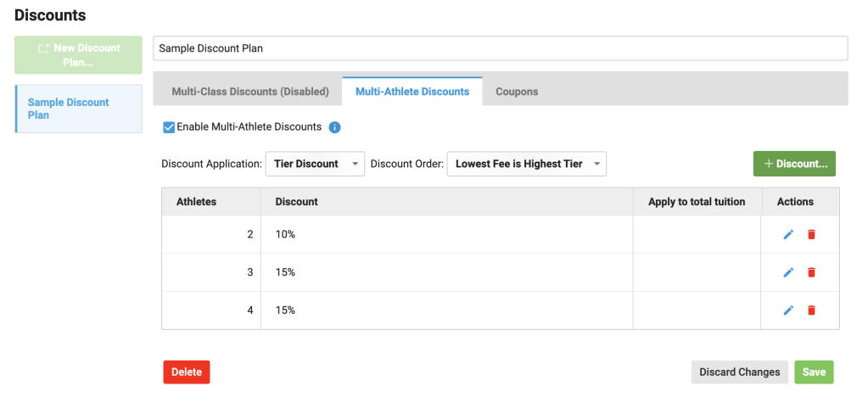Click the discount plan name field
Viewport: 868px width, 414px height.
point(500,48)
